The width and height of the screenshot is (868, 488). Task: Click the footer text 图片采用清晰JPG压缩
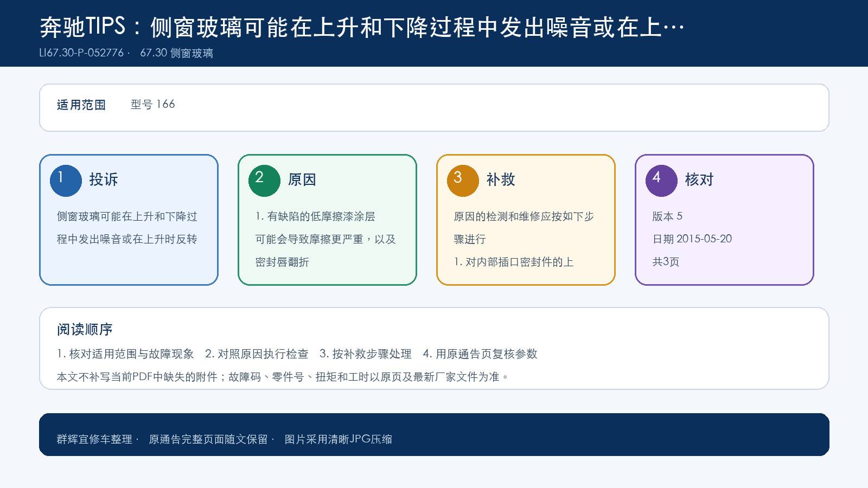339,439
